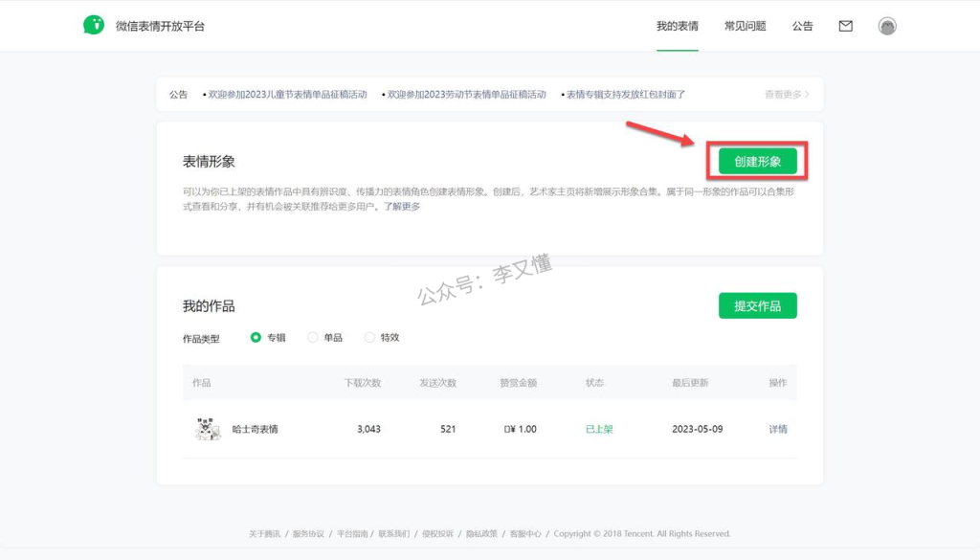Image resolution: width=980 pixels, height=560 pixels.
Task: Expand announcements via 查看更多
Action: pos(786,95)
